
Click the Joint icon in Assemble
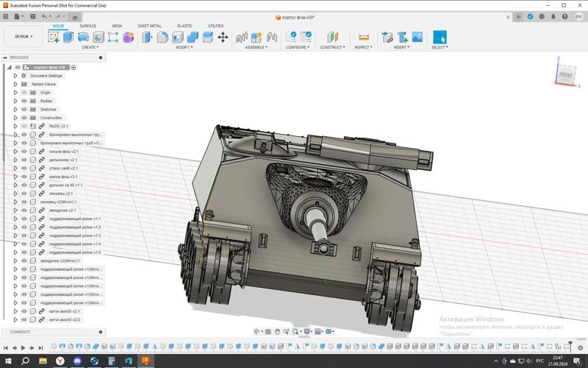[242, 37]
